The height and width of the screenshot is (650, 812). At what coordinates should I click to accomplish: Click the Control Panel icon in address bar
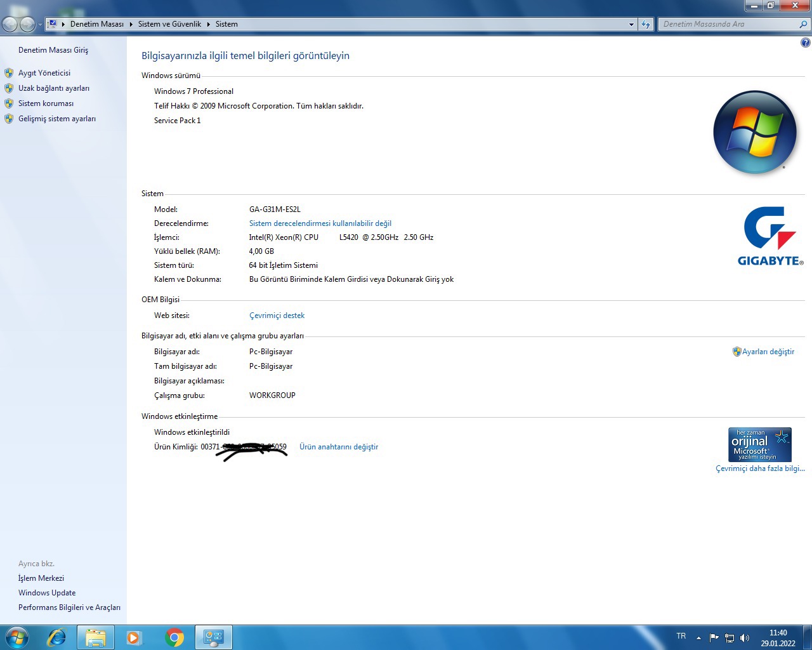click(53, 24)
